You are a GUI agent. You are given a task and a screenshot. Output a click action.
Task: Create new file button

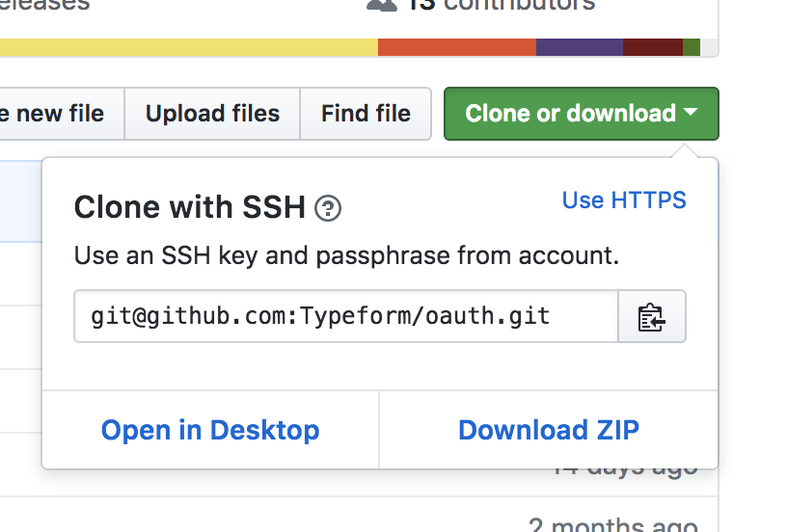point(60,114)
